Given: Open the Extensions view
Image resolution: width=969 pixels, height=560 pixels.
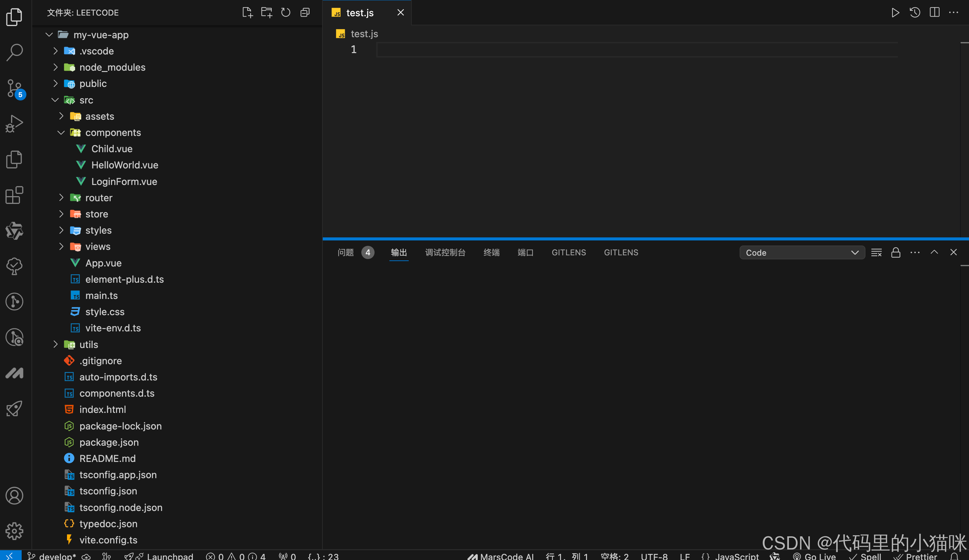Looking at the screenshot, I should 15,195.
